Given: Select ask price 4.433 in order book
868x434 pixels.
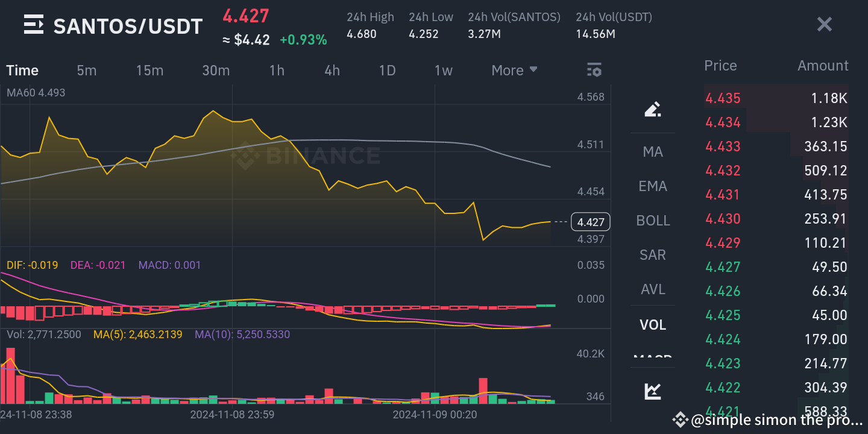Looking at the screenshot, I should coord(723,146).
